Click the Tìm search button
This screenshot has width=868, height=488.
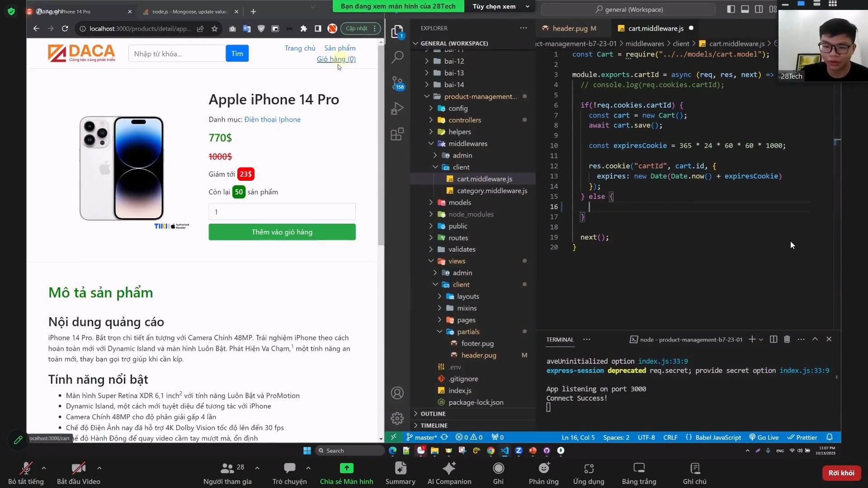coord(237,54)
